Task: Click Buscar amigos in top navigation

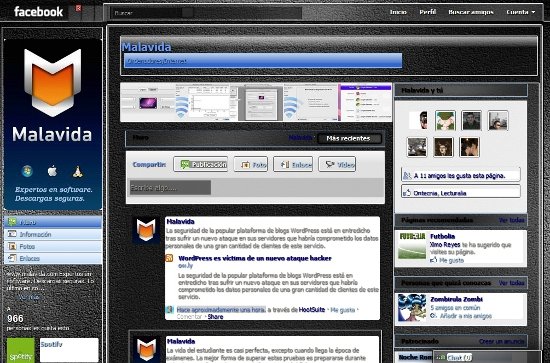Action: pos(471,12)
